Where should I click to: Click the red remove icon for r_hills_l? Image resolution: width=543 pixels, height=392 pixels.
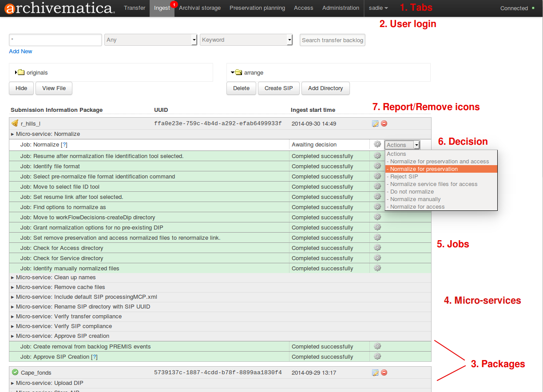pos(384,124)
